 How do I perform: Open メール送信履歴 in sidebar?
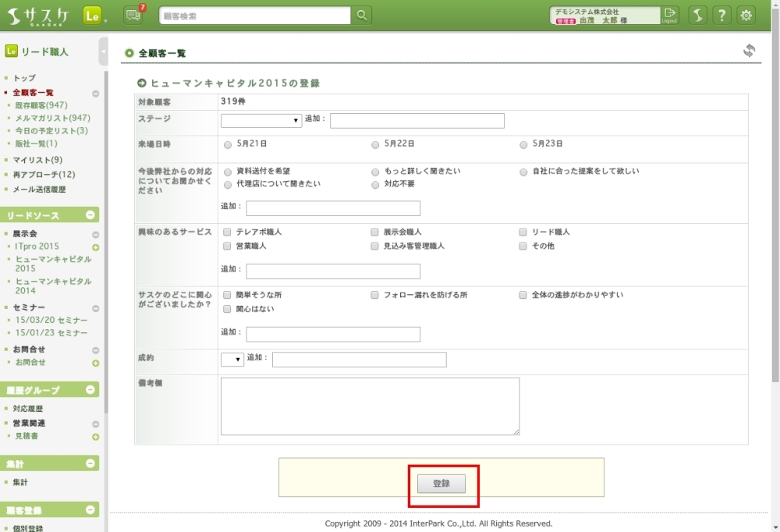[39, 190]
